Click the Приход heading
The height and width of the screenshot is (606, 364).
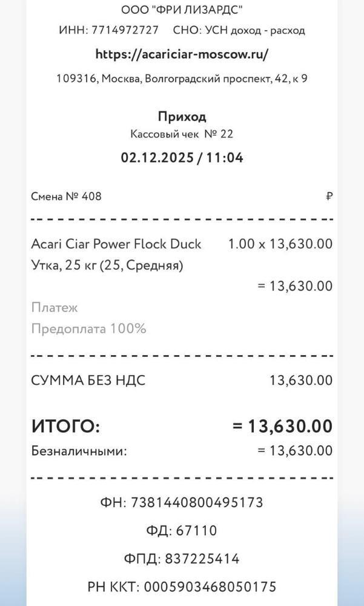point(182,116)
